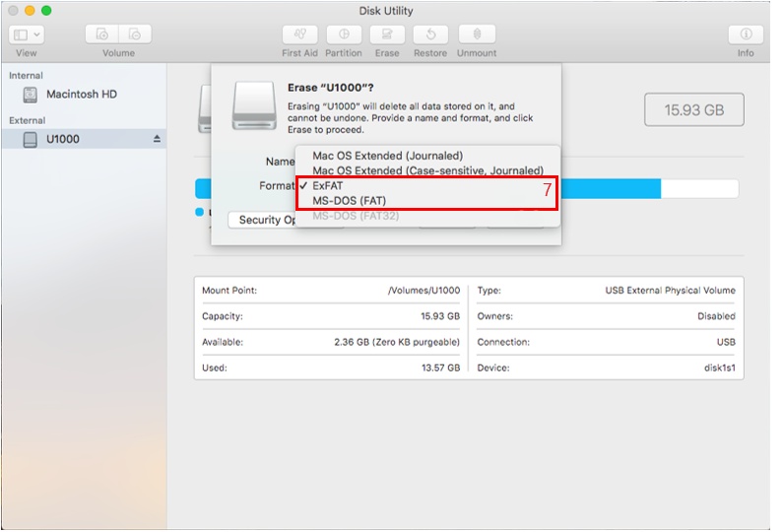
Task: Click the add volume icon
Action: 102,34
